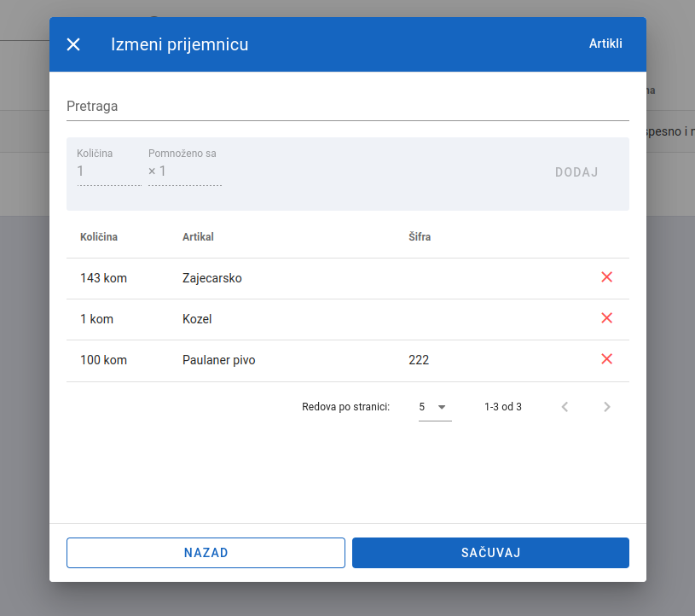Click the Artikal column header
The image size is (695, 616).
point(198,237)
